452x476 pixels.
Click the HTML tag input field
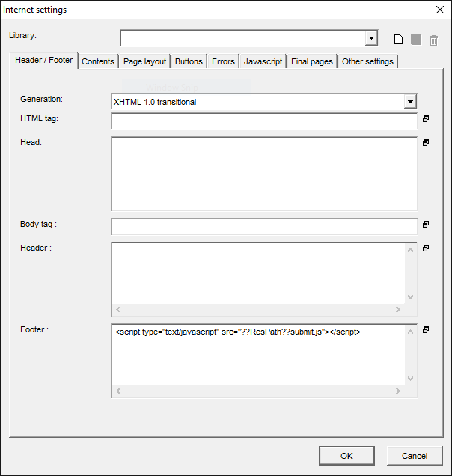(x=263, y=121)
